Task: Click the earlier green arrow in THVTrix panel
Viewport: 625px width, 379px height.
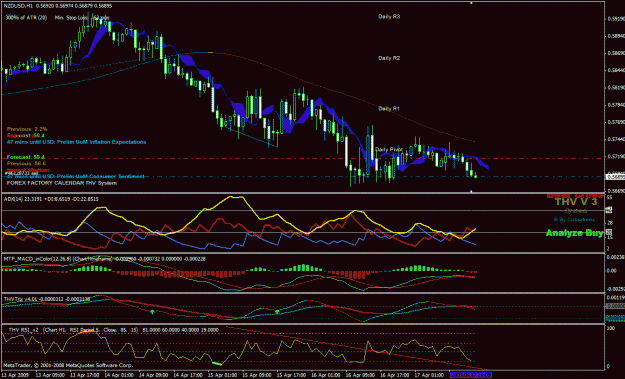Action: pyautogui.click(x=152, y=312)
